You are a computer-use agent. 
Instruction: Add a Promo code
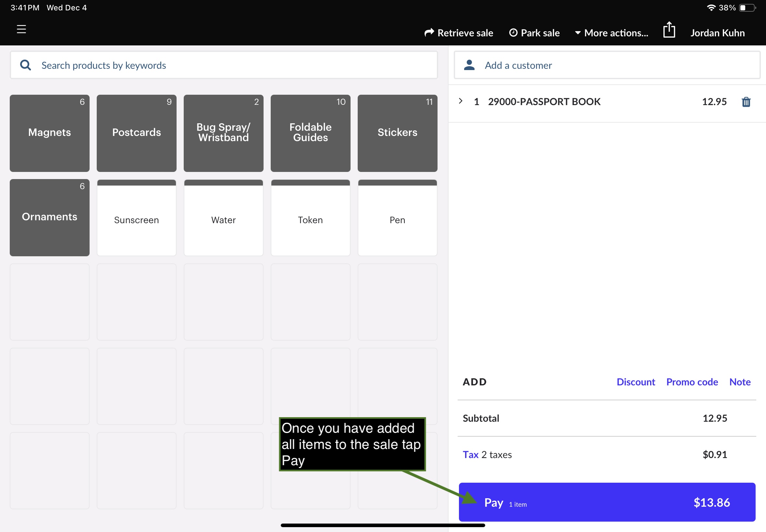coord(692,382)
